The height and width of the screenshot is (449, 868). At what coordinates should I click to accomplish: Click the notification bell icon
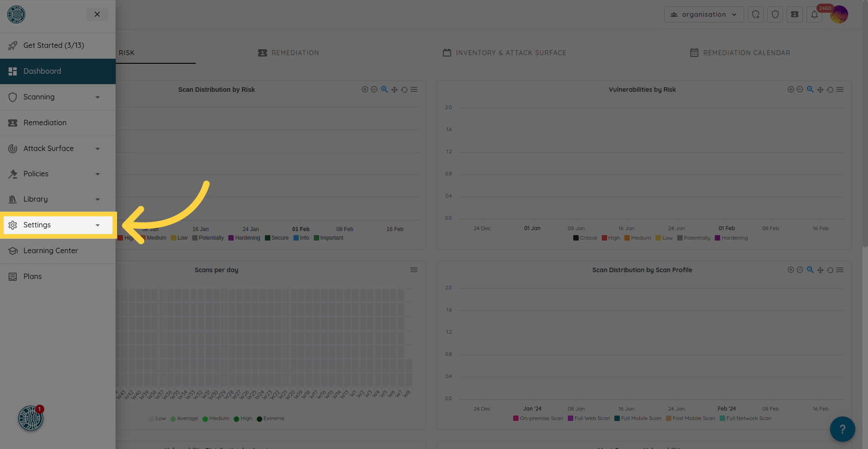click(x=814, y=14)
